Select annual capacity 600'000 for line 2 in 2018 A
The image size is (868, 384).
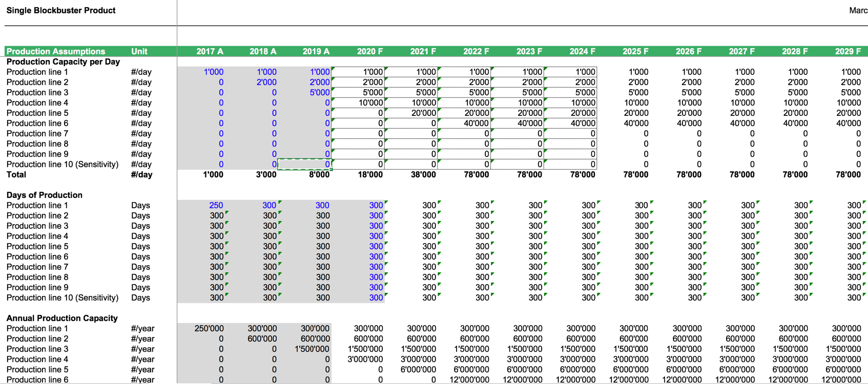262,338
